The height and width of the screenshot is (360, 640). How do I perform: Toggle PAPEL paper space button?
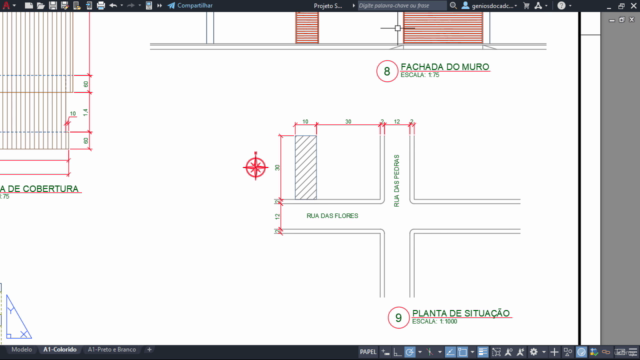click(368, 352)
